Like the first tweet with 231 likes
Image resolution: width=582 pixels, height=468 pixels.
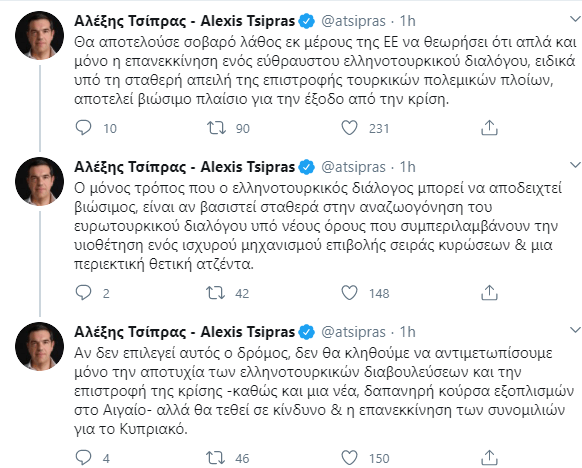(349, 128)
